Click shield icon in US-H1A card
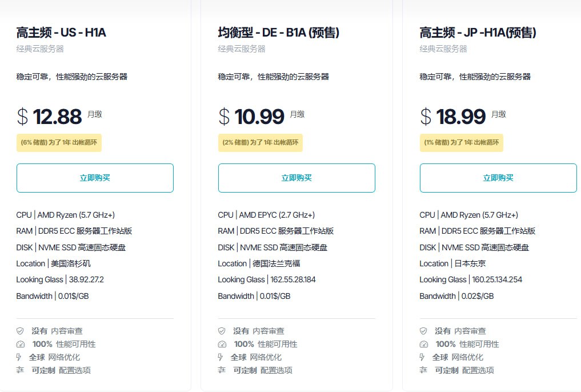581x392 pixels. (21, 331)
